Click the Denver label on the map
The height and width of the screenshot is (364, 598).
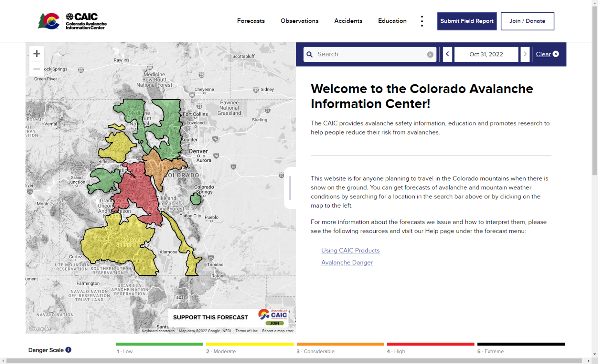198,151
